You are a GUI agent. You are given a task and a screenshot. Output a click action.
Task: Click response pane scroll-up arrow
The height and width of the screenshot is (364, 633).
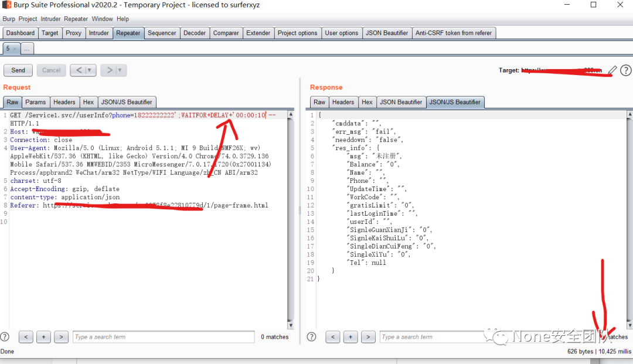629,115
